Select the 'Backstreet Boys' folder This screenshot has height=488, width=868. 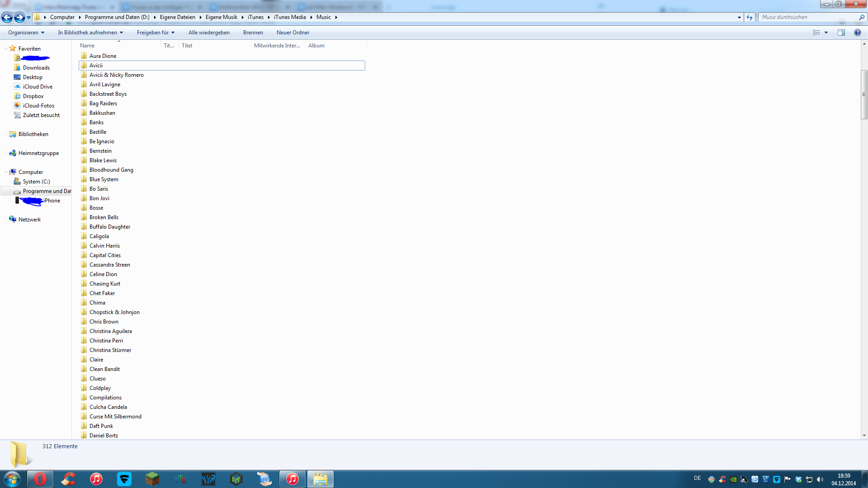[108, 94]
